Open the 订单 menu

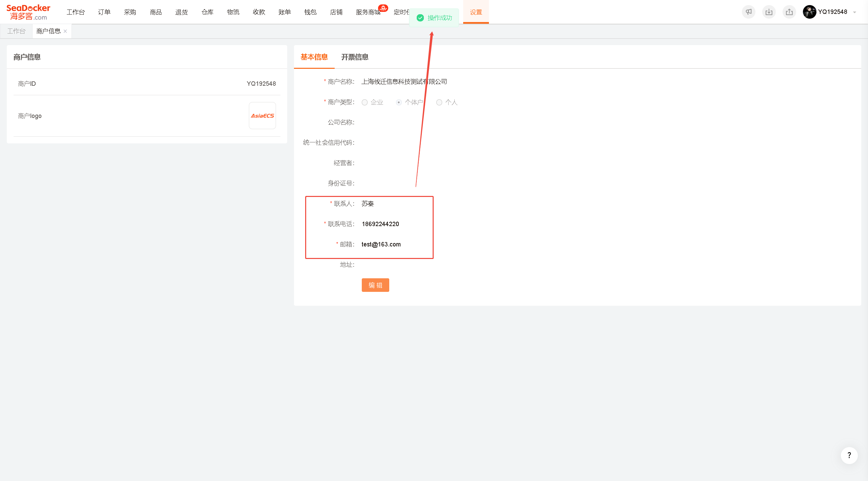(x=104, y=12)
